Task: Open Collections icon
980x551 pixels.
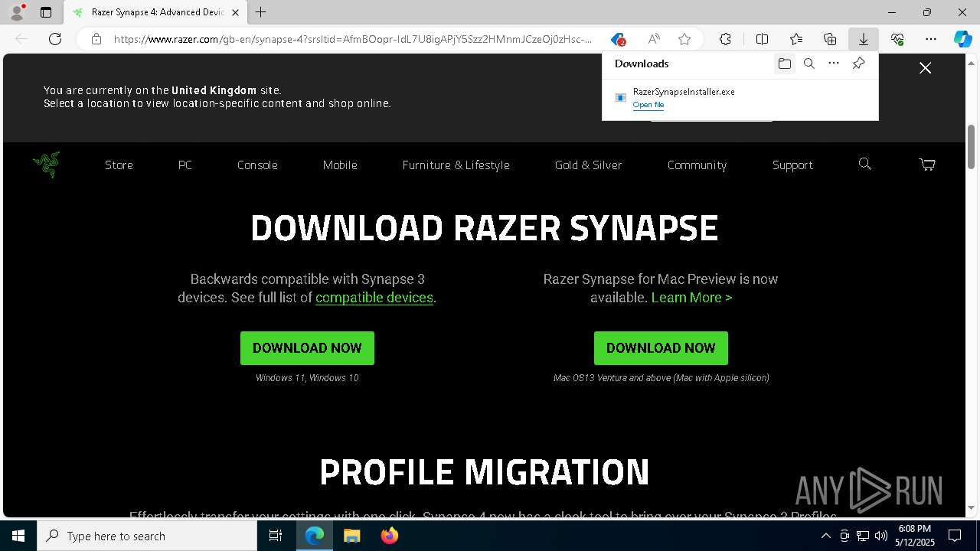Action: point(830,39)
